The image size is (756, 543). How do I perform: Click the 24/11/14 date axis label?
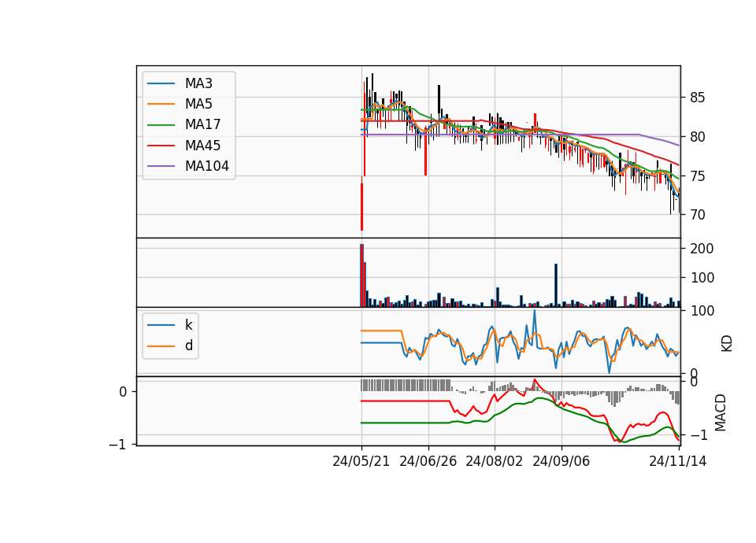[x=677, y=461]
